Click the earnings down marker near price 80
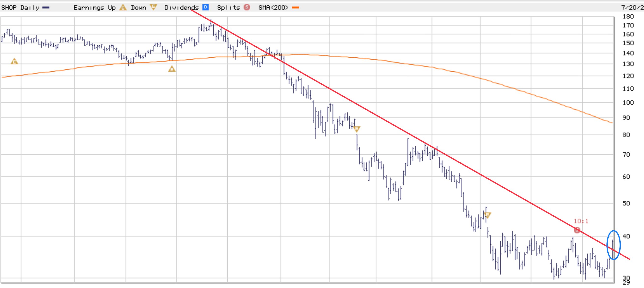The width and height of the screenshot is (644, 288). 357,129
